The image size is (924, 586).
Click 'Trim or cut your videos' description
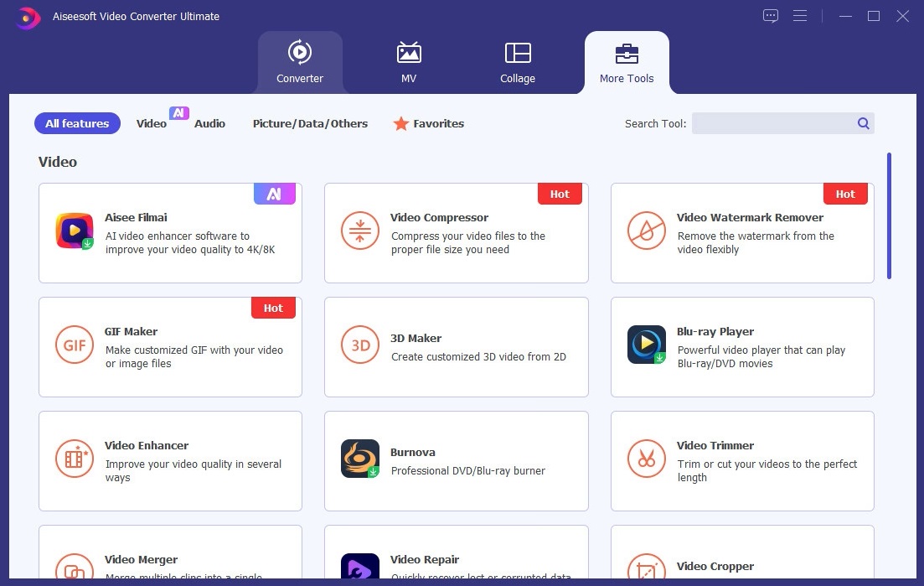pos(767,470)
